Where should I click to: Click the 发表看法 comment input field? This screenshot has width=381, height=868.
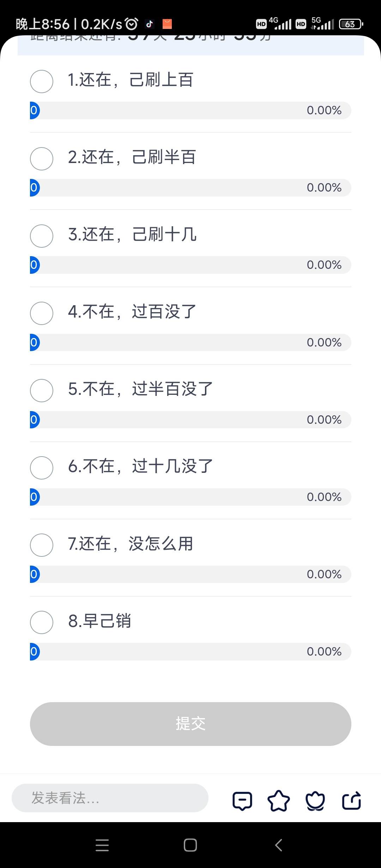pos(110,798)
